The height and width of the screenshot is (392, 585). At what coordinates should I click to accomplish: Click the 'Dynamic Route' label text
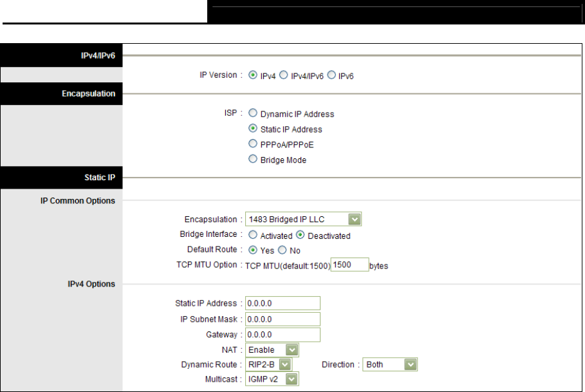point(209,364)
